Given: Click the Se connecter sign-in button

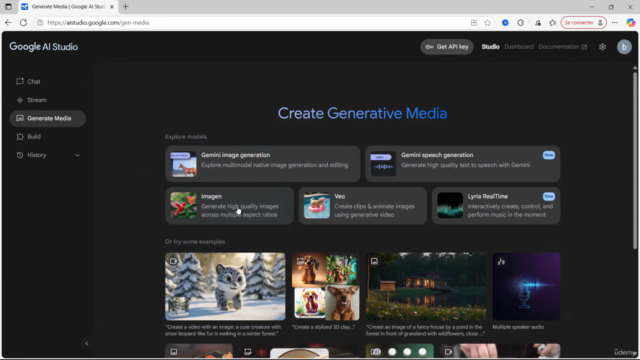Looking at the screenshot, I should [x=583, y=23].
